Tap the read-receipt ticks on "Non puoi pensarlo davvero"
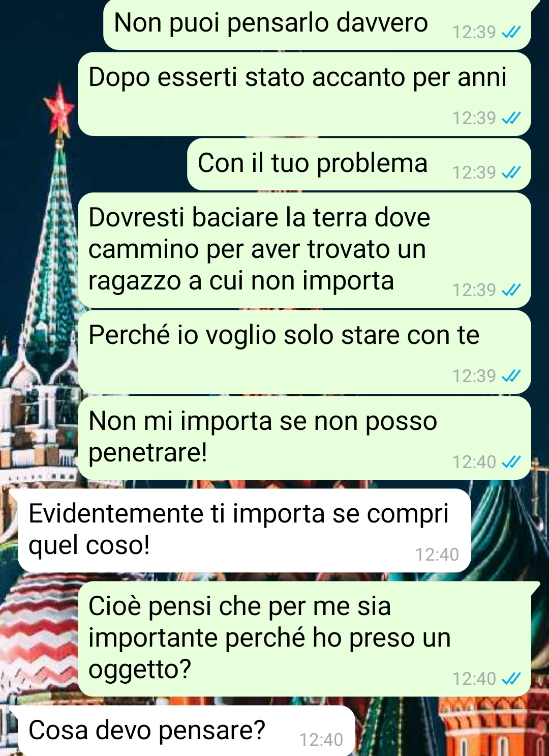 511,33
